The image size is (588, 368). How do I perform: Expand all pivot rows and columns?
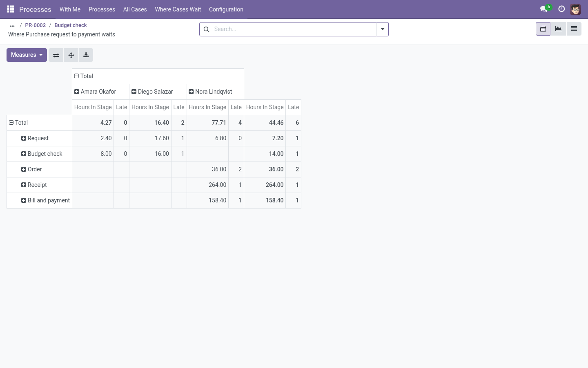click(x=71, y=55)
